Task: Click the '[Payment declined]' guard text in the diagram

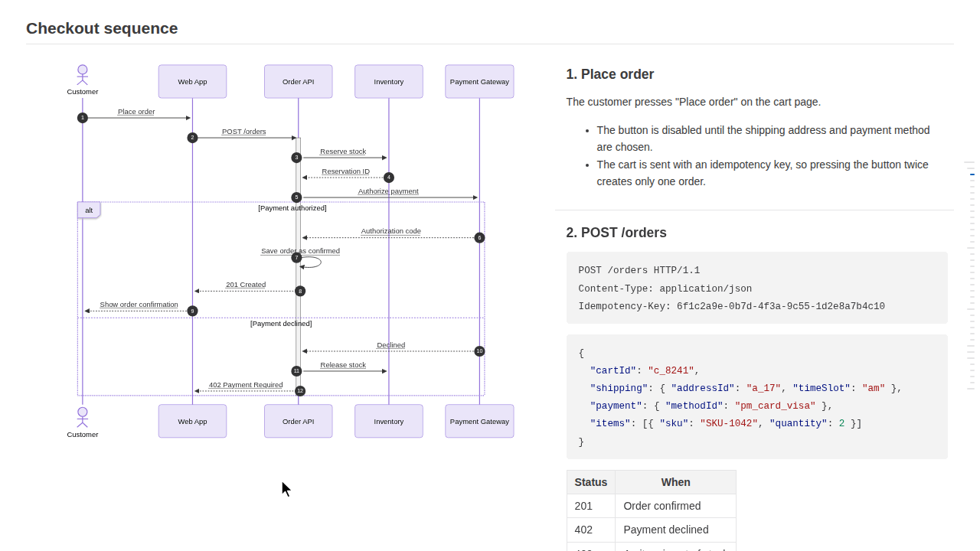Action: [281, 324]
